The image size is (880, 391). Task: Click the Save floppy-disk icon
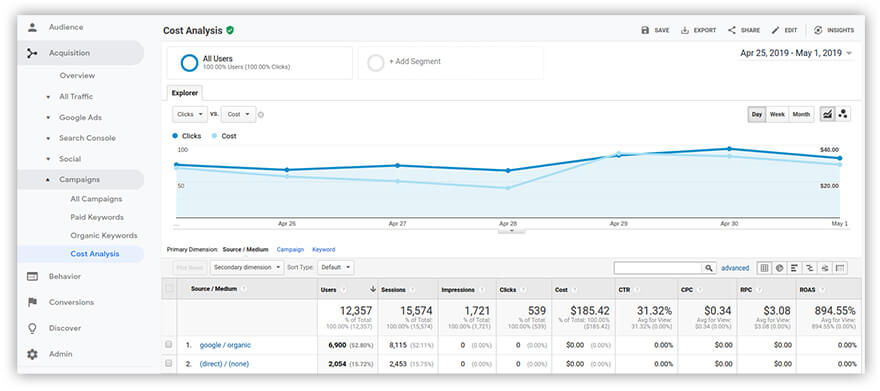click(645, 30)
